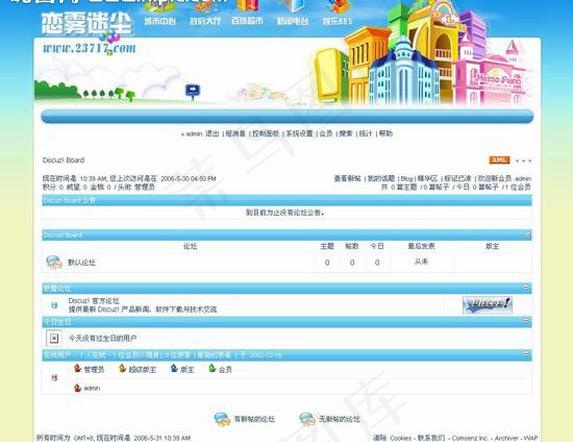The image size is (573, 442).
Task: Collapse the 今日生日 section
Action: pos(526,321)
